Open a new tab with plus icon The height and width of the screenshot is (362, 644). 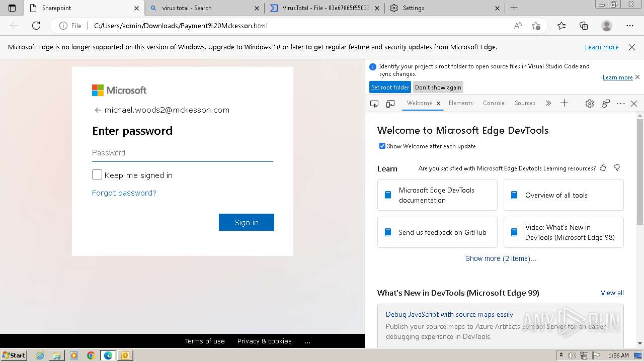point(514,8)
